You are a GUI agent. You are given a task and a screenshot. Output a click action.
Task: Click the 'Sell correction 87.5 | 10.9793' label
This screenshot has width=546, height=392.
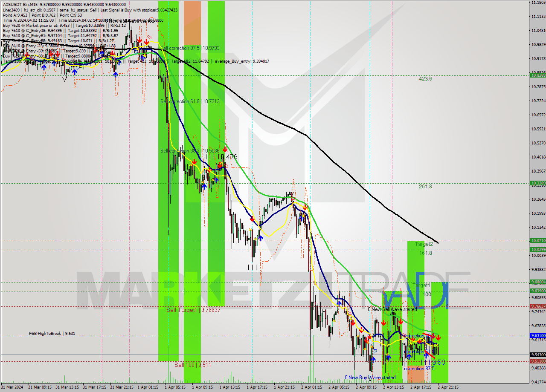190,48
